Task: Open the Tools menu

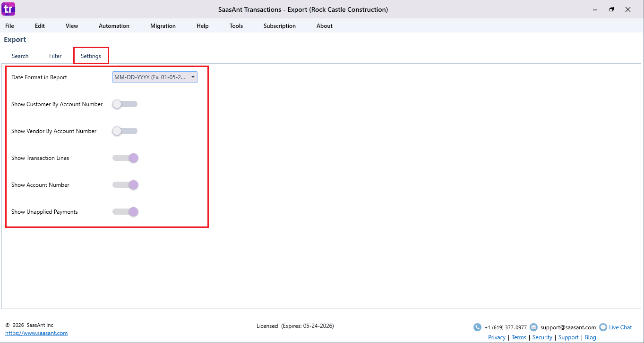Action: 236,26
